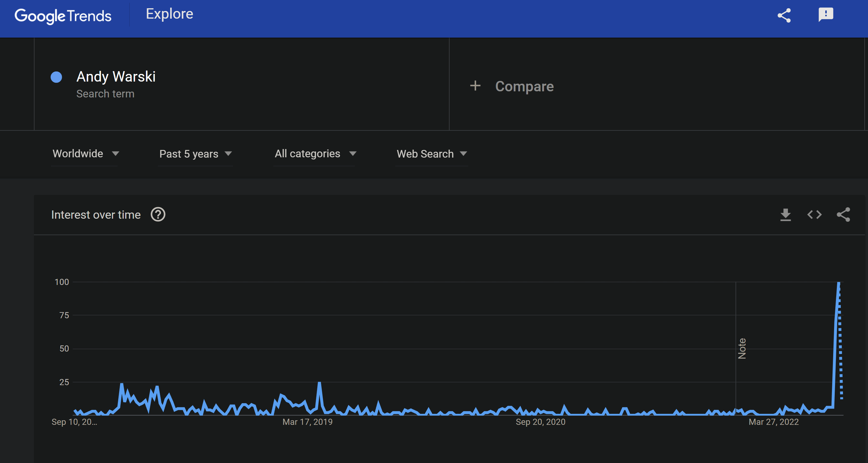Click the Note marker on the chart

742,348
